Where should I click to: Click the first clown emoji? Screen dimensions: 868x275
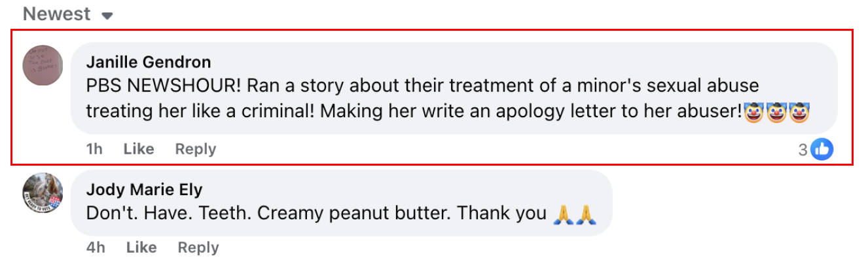(754, 112)
